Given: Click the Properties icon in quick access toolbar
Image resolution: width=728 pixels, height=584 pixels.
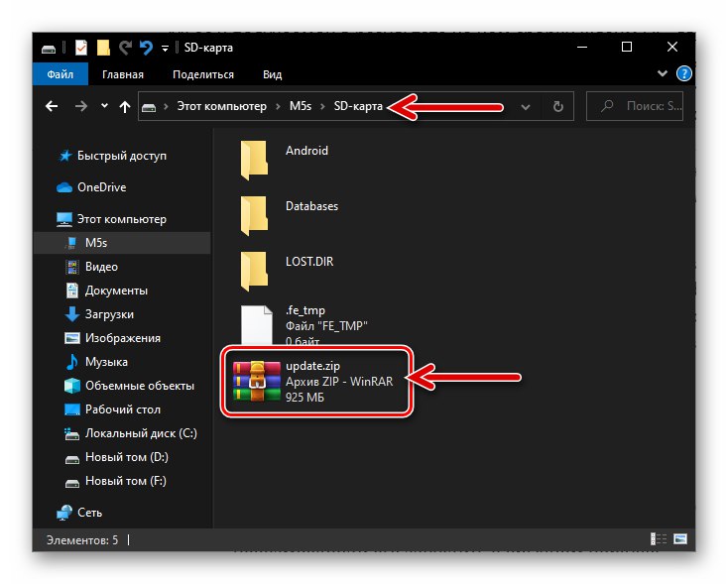Looking at the screenshot, I should point(81,48).
